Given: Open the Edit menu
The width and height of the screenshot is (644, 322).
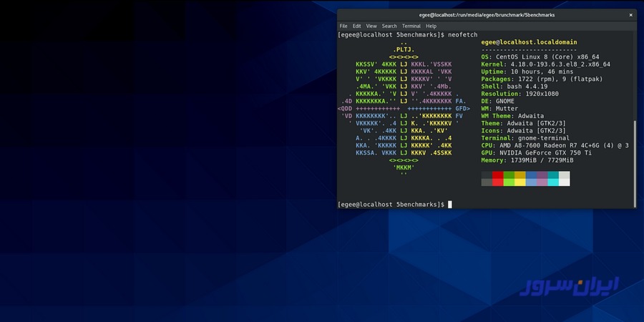Looking at the screenshot, I should click(356, 26).
